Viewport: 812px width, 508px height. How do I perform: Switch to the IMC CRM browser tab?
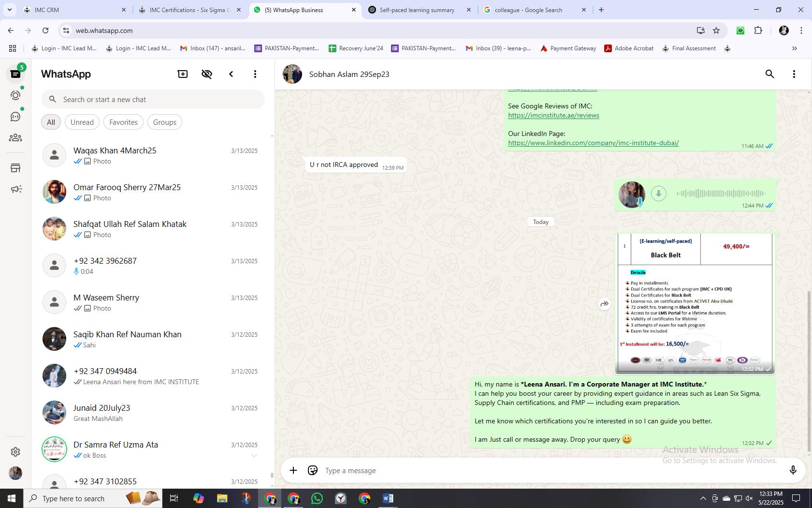pyautogui.click(x=75, y=10)
